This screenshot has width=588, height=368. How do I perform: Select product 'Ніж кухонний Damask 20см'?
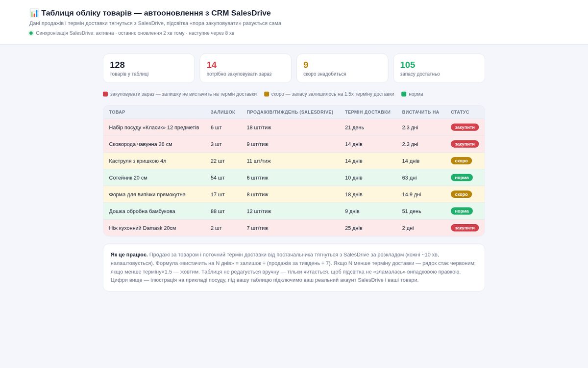point(143,228)
